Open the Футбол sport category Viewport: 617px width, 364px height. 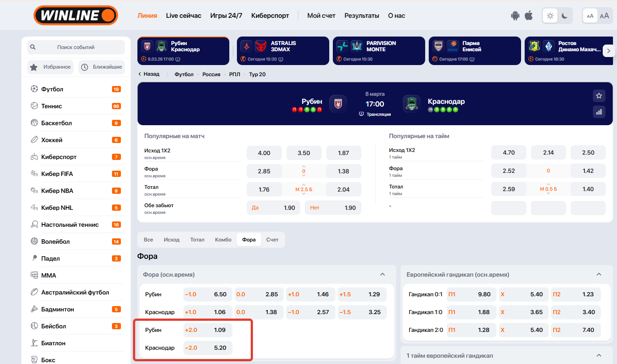point(52,89)
